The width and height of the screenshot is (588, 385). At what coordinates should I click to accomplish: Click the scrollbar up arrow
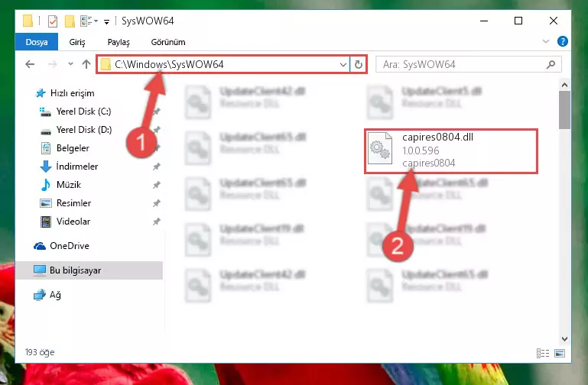(x=564, y=85)
